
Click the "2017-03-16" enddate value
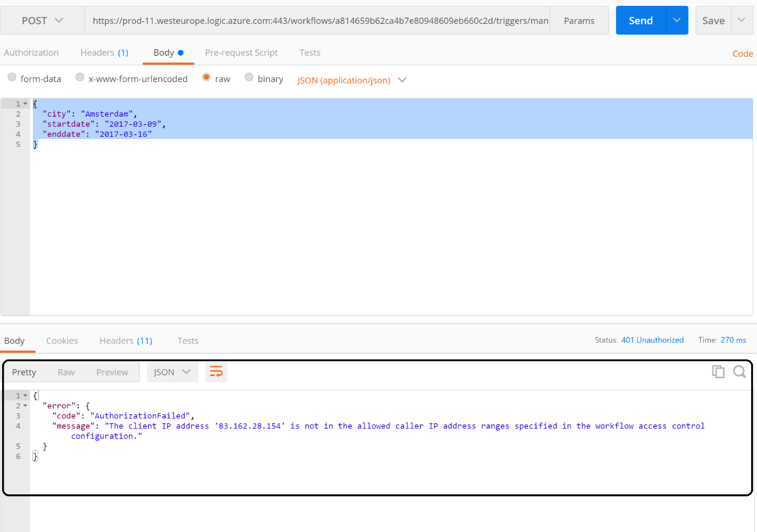(x=123, y=134)
